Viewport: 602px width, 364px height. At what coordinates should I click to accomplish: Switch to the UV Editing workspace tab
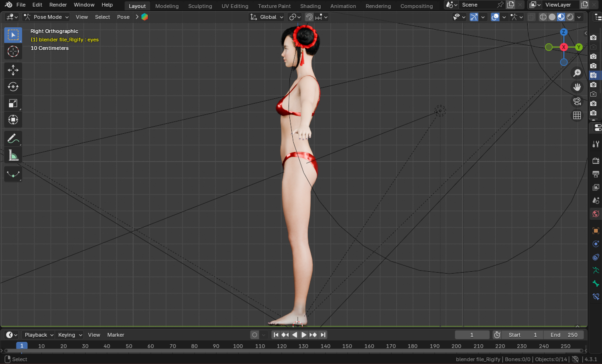(x=235, y=6)
